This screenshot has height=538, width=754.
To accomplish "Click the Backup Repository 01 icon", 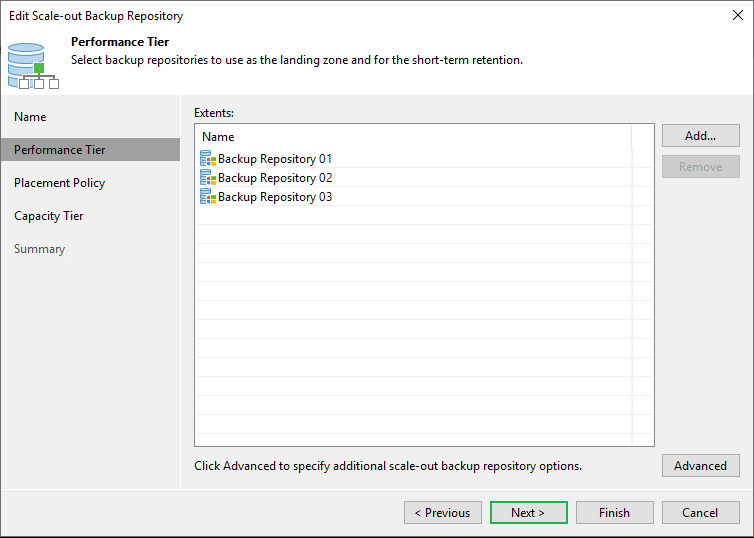I will point(208,159).
